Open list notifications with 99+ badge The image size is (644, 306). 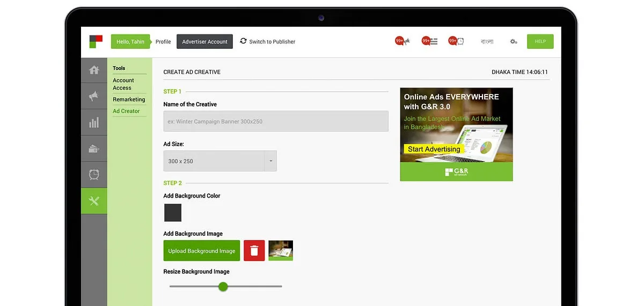click(429, 41)
